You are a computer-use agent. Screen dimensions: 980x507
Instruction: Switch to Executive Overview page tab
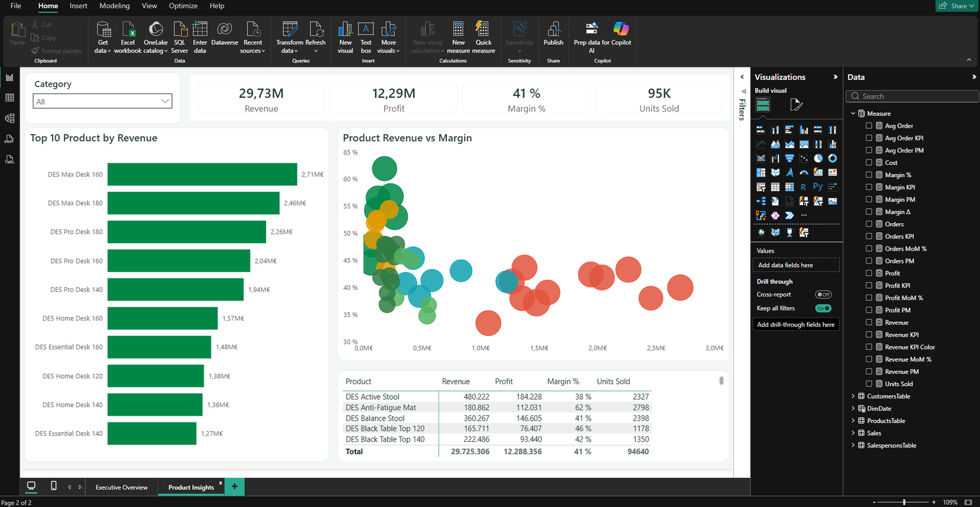121,487
